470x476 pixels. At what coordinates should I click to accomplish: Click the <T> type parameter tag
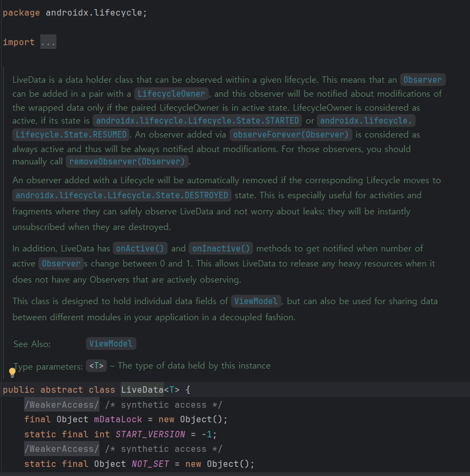point(96,366)
